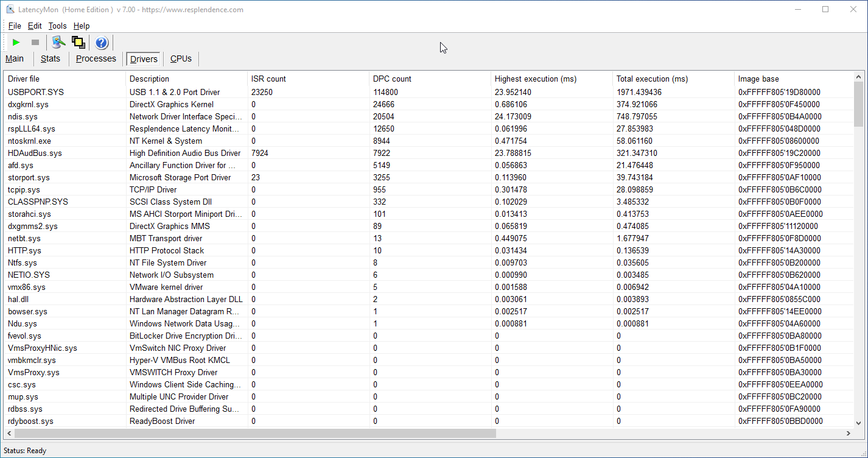Click the LatencyMon app icon in the title bar
Screen dimensions: 868x458
(10, 10)
